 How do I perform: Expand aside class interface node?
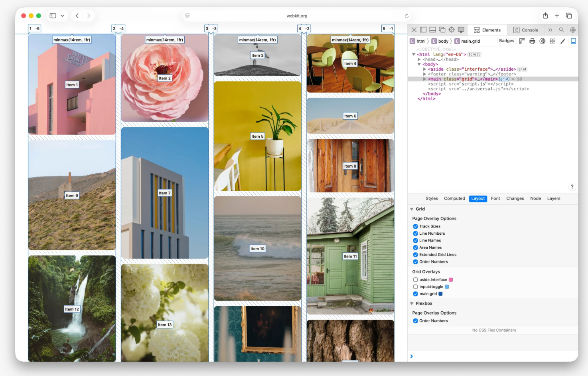point(424,69)
